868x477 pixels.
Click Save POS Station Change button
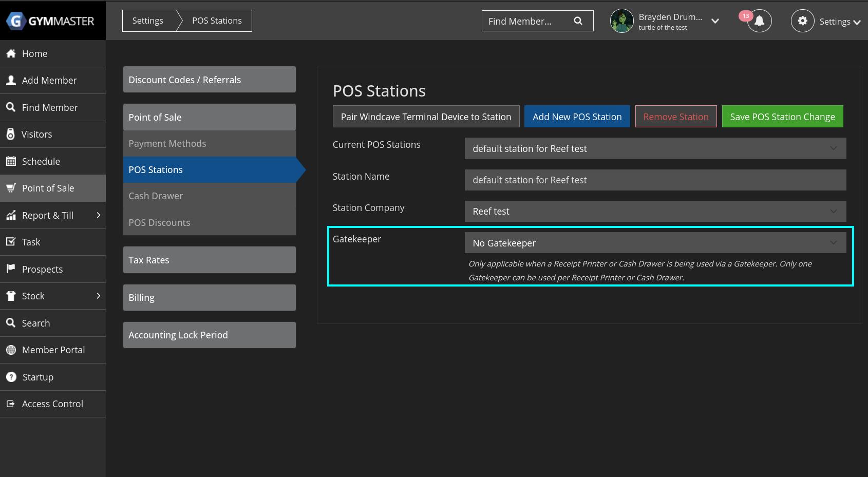[x=782, y=117]
